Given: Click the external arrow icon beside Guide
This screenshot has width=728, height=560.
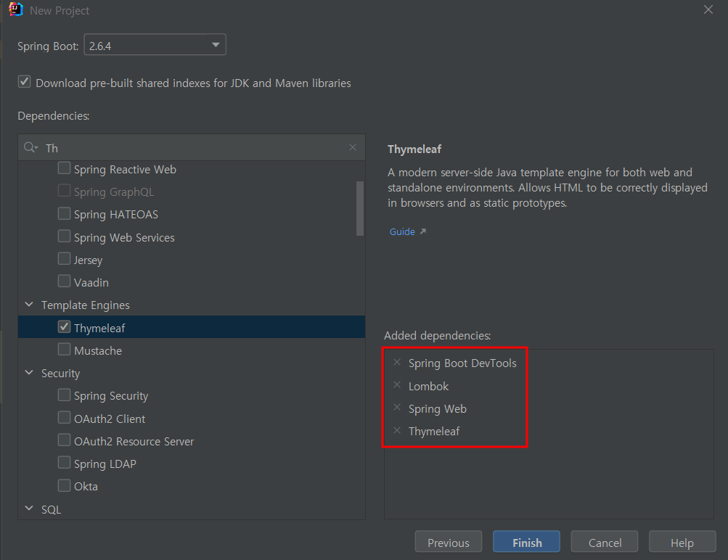Looking at the screenshot, I should (423, 231).
